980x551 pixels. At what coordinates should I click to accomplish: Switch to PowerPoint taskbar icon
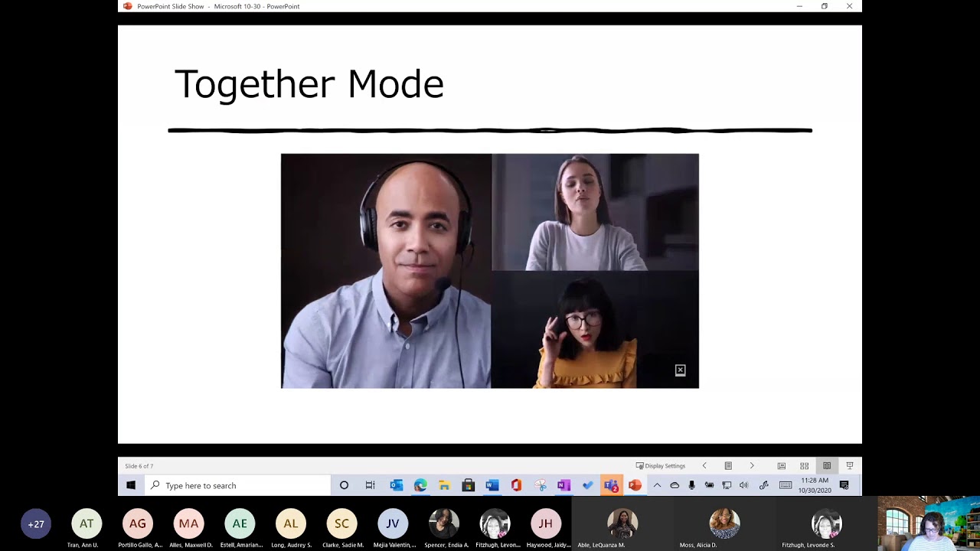(x=635, y=485)
